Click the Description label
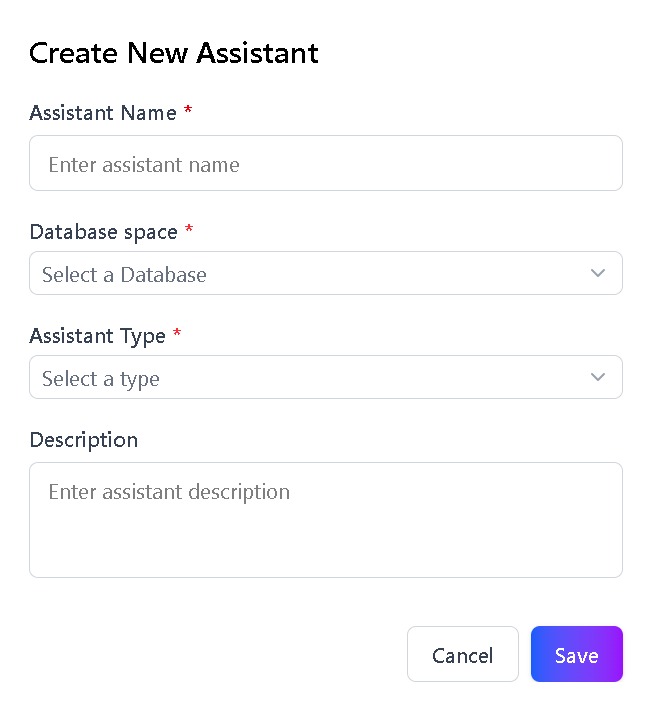Image resolution: width=654 pixels, height=710 pixels. pyautogui.click(x=84, y=440)
